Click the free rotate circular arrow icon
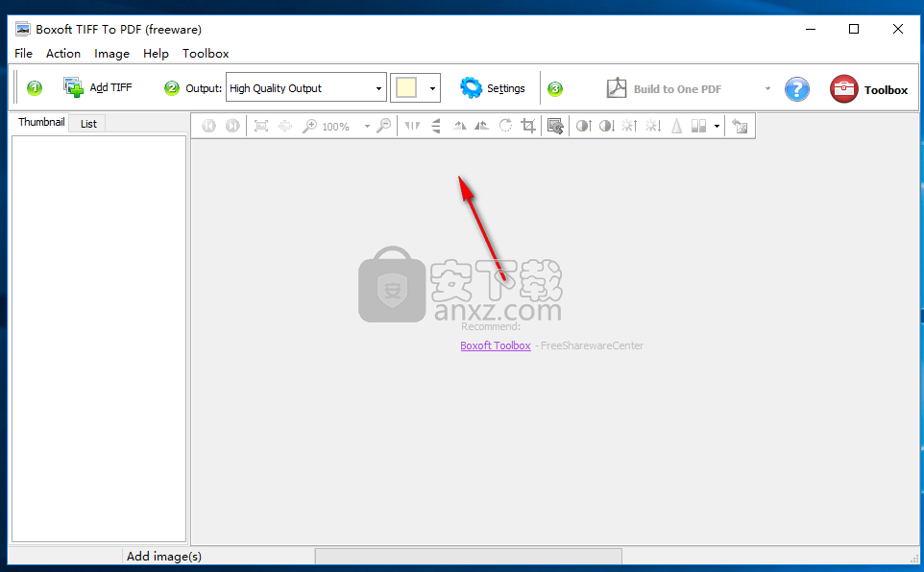This screenshot has width=924, height=572. 505,126
